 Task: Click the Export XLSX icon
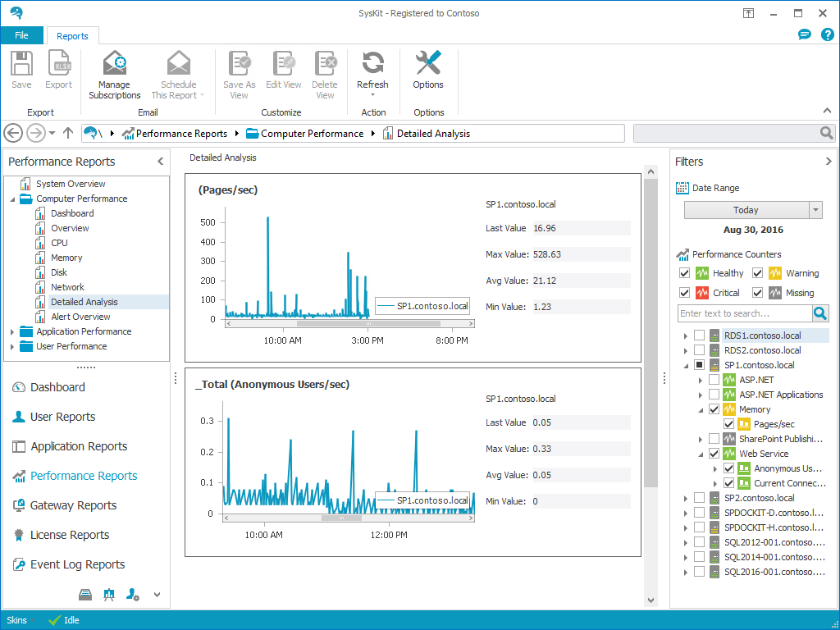[x=58, y=64]
